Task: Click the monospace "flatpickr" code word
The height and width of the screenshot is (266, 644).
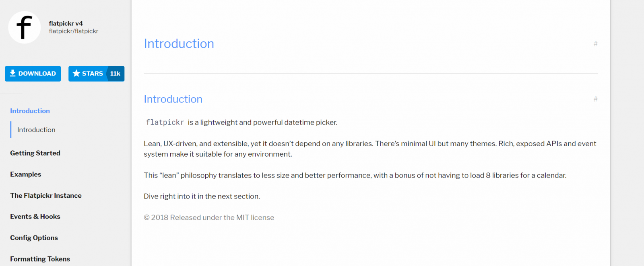Action: 165,123
